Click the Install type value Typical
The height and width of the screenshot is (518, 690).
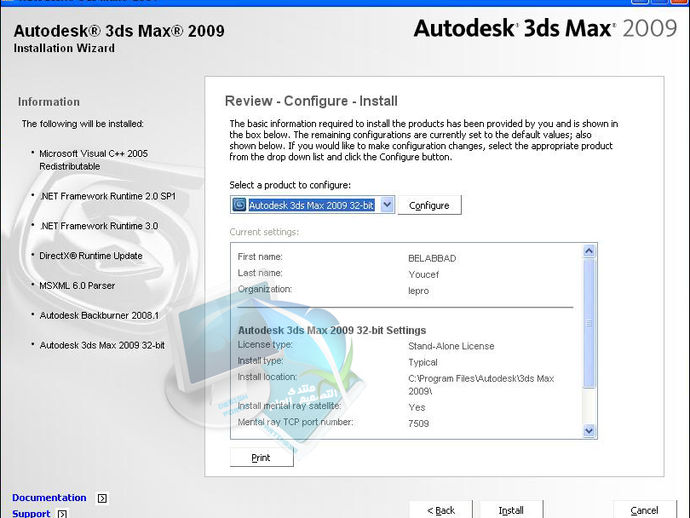pos(422,362)
